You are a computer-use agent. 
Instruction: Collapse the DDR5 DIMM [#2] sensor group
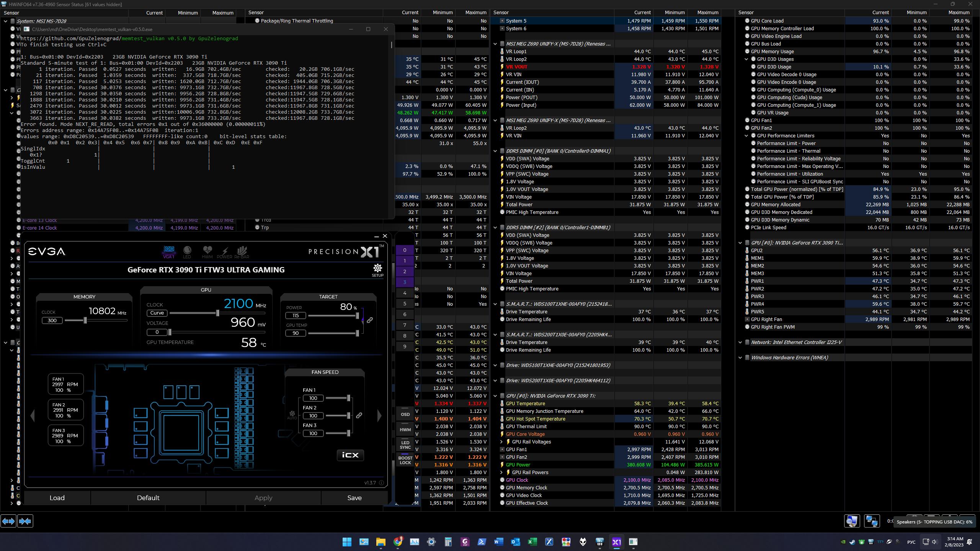pyautogui.click(x=495, y=228)
